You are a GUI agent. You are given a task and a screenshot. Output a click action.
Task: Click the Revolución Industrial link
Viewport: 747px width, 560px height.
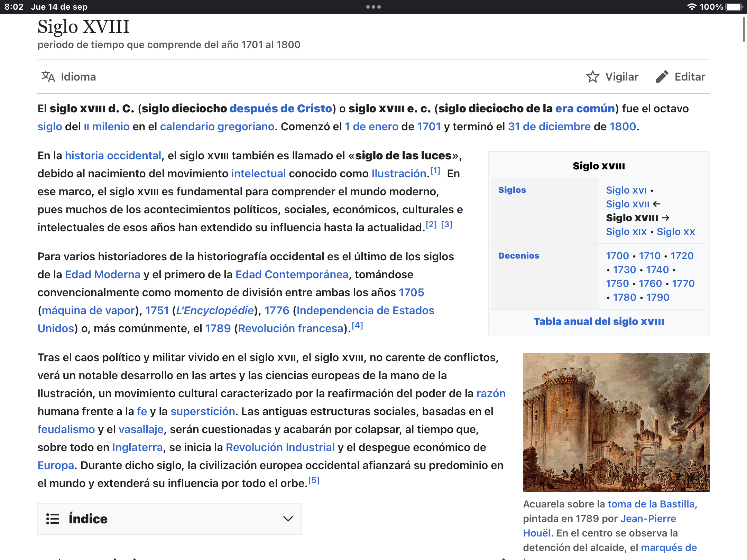pyautogui.click(x=280, y=447)
